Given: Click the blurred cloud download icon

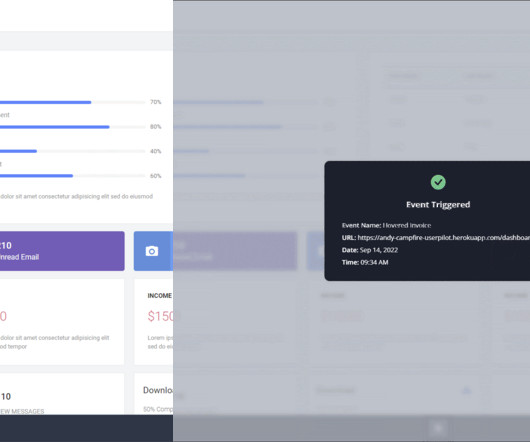Looking at the screenshot, I should (467, 391).
